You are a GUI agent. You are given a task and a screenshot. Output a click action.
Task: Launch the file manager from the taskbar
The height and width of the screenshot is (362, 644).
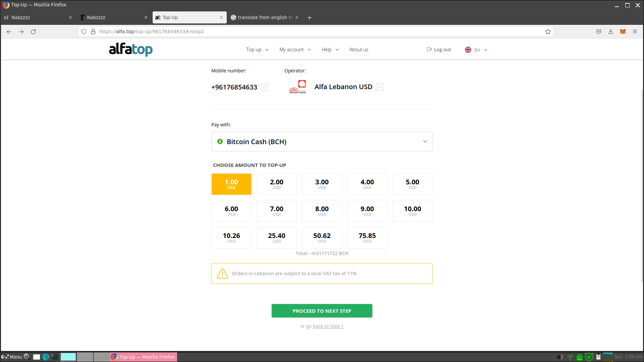click(37, 357)
